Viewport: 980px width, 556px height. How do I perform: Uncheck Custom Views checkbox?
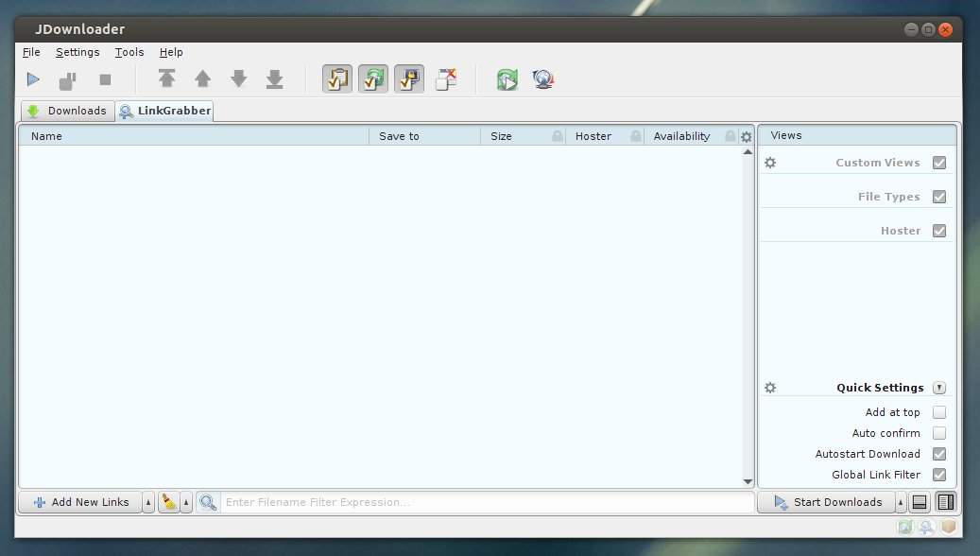(x=939, y=163)
